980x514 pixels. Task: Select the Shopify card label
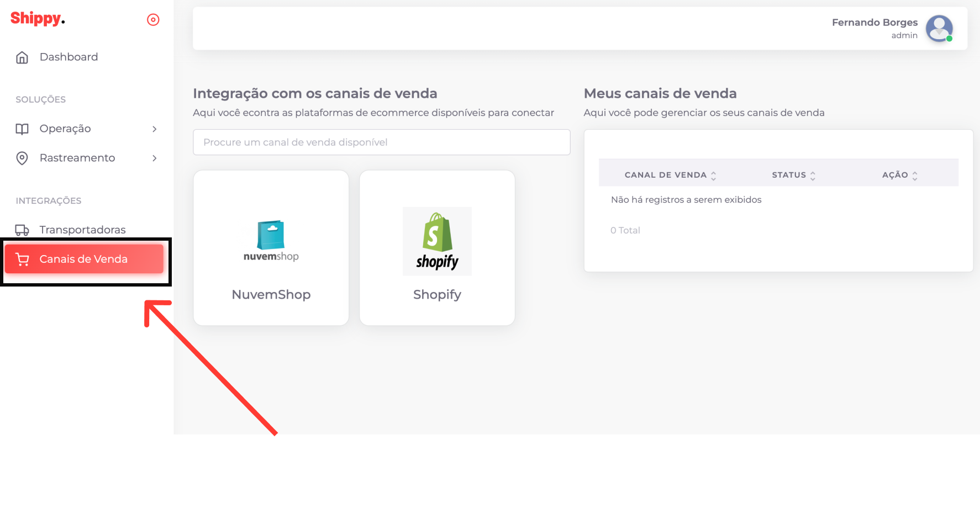(437, 295)
